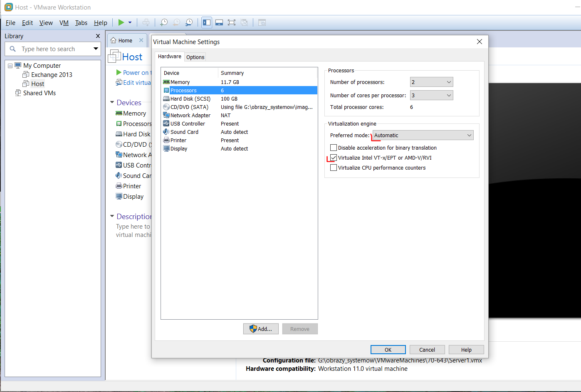The image size is (581, 392).
Task: Select the Display device in settings dialog list
Action: (239, 149)
